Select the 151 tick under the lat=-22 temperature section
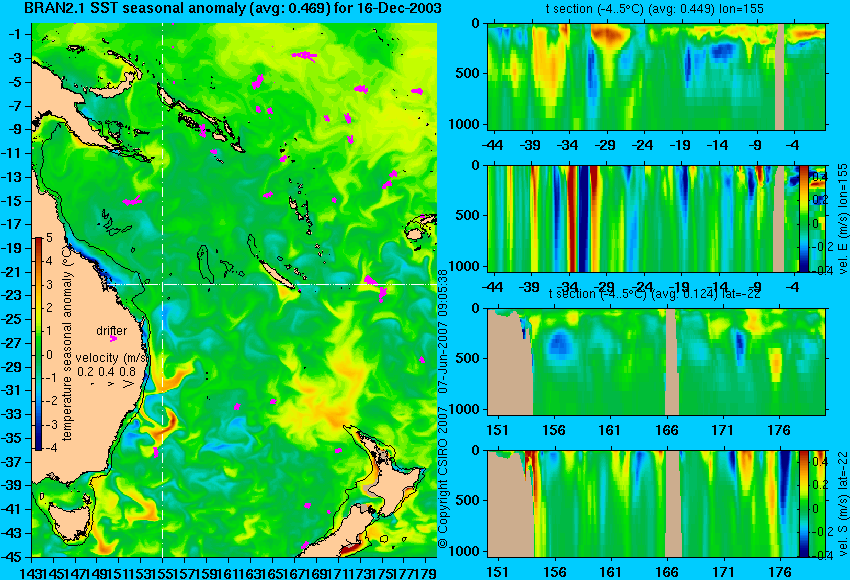Screen dimensions: 850x580 tap(497, 430)
